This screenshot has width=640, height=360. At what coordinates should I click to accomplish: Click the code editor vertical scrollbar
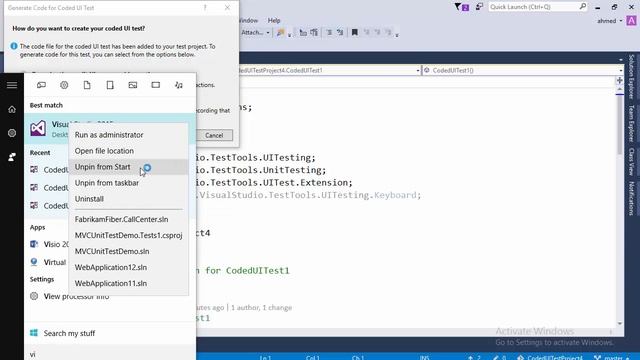[620, 206]
